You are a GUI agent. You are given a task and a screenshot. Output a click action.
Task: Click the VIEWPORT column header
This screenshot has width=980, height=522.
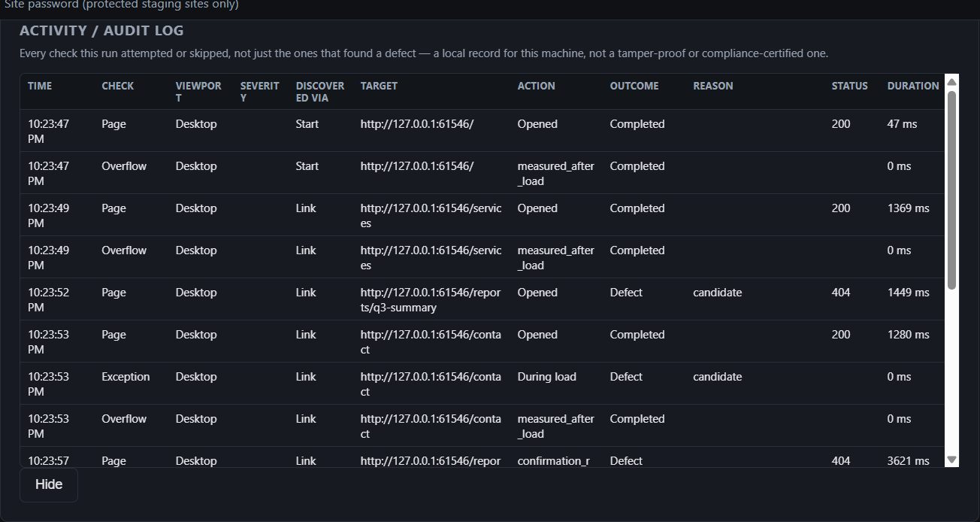point(198,92)
